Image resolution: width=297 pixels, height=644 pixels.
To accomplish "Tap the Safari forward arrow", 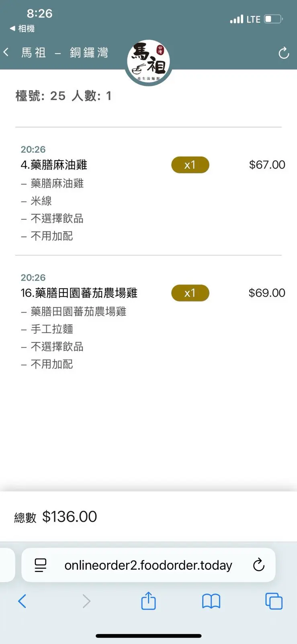I will pyautogui.click(x=86, y=601).
